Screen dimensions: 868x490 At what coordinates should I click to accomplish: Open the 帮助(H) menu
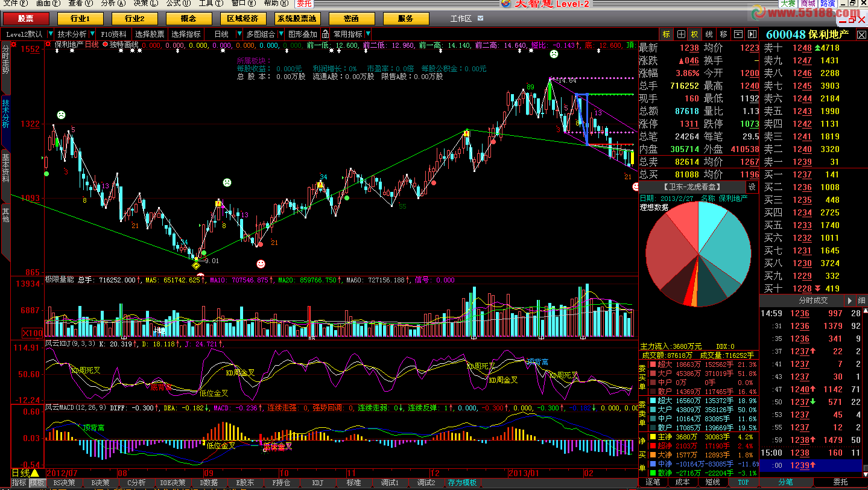[276, 3]
